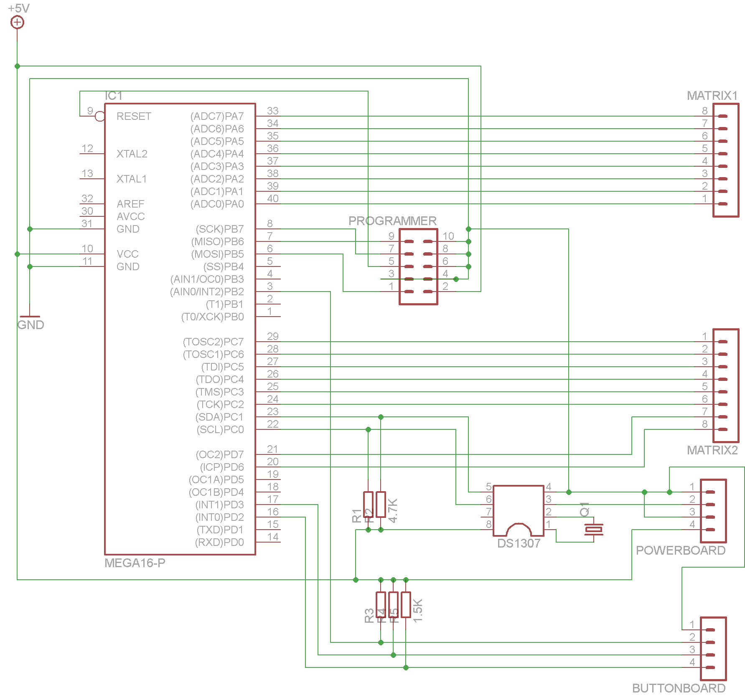The height and width of the screenshot is (700, 745).
Task: Select the DS1307 chip body
Action: click(x=519, y=511)
